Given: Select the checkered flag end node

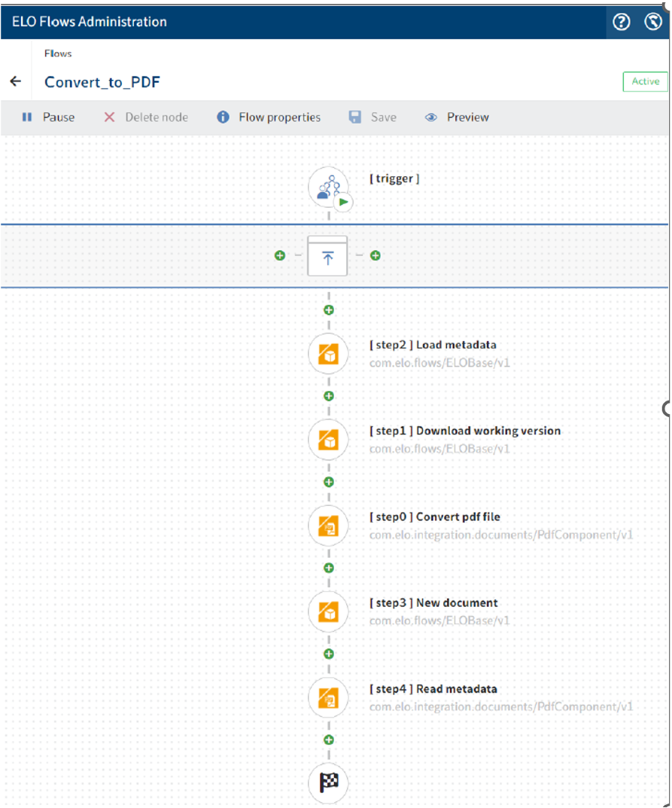Looking at the screenshot, I should [x=328, y=783].
